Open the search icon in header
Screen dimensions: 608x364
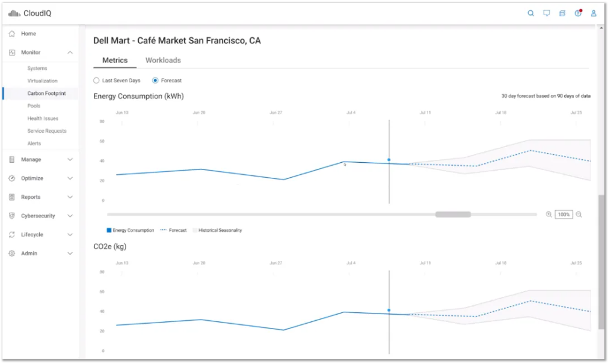[x=531, y=13]
